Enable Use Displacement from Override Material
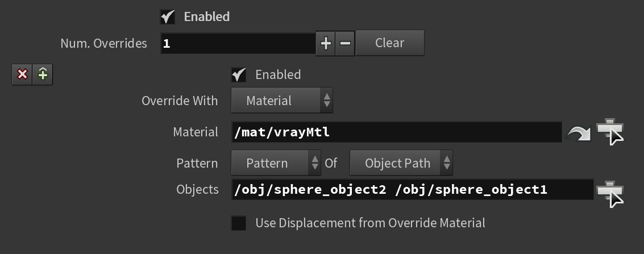This screenshot has width=644, height=254. coord(239,223)
